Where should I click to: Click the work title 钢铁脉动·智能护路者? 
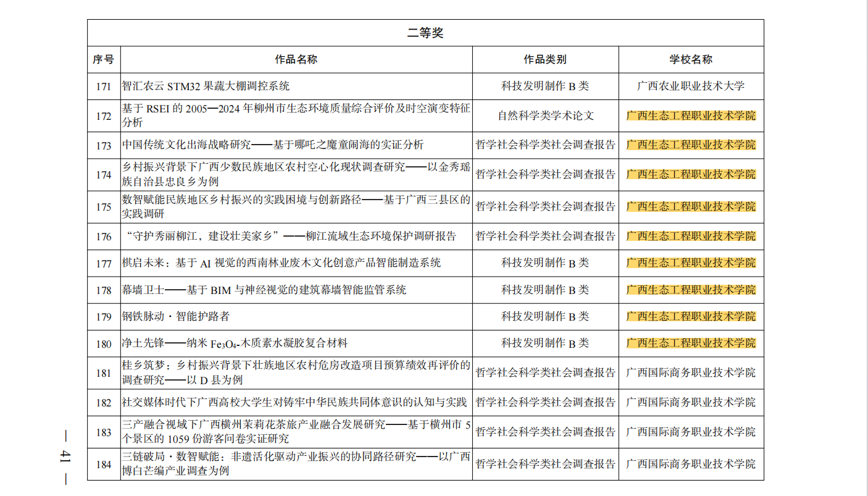tap(176, 317)
